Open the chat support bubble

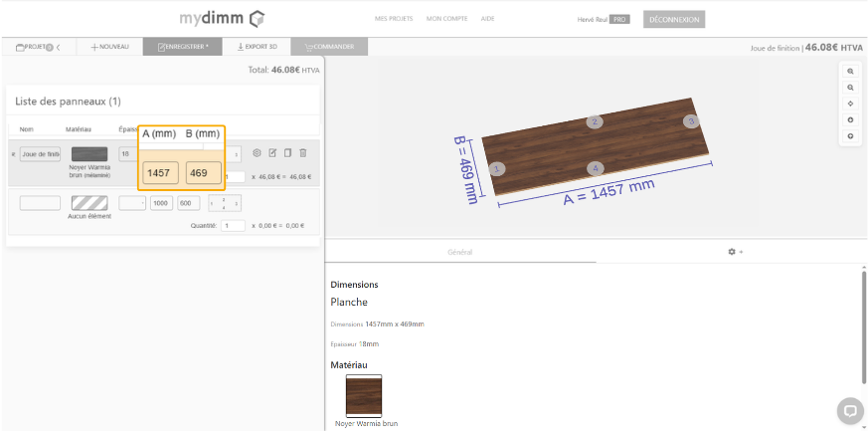[850, 410]
